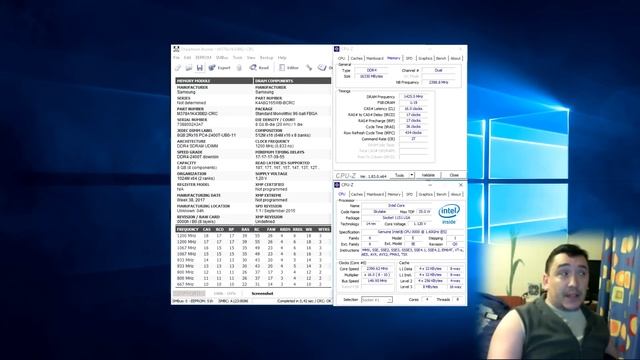The image size is (640, 360).
Task: Switch to SPD tab in lower CPU-Z window
Action: pos(409,194)
